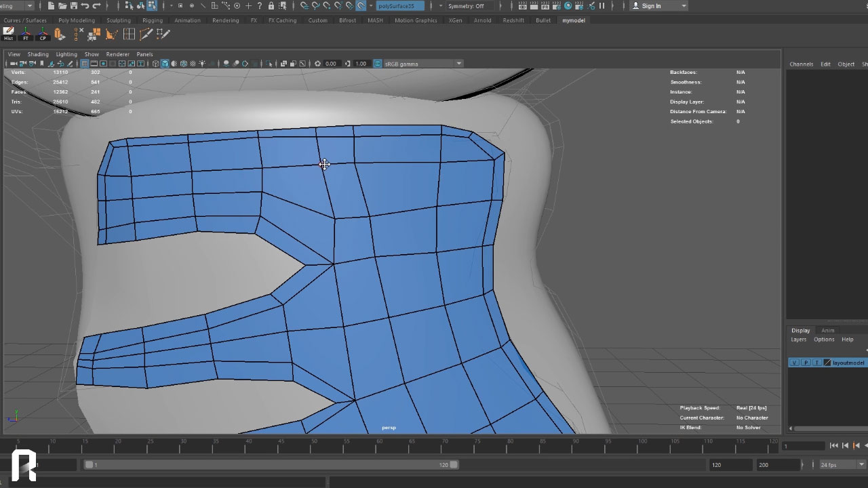Click the CP shelf icon
The height and width of the screenshot is (488, 868).
point(43,34)
